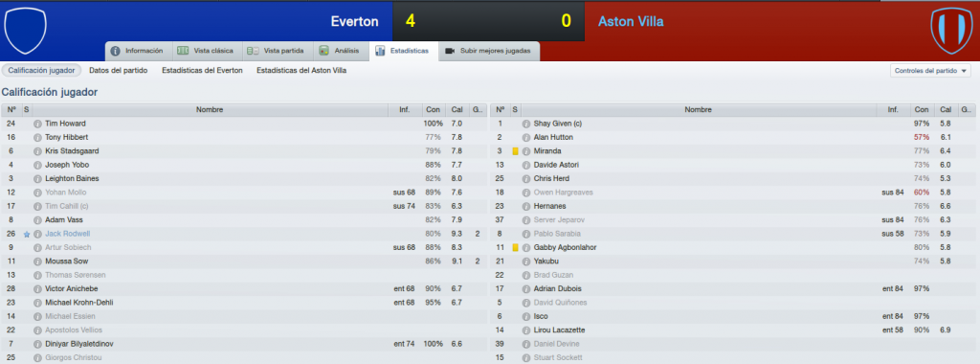Select the Calificación jugador view button
The width and height of the screenshot is (980, 364).
[41, 71]
